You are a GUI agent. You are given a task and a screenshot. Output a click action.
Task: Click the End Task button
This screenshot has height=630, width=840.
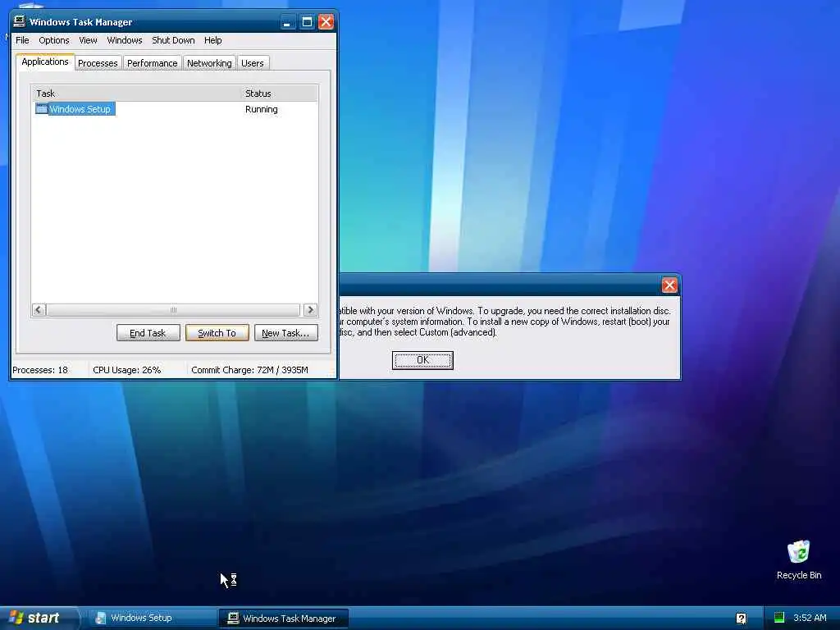point(148,333)
